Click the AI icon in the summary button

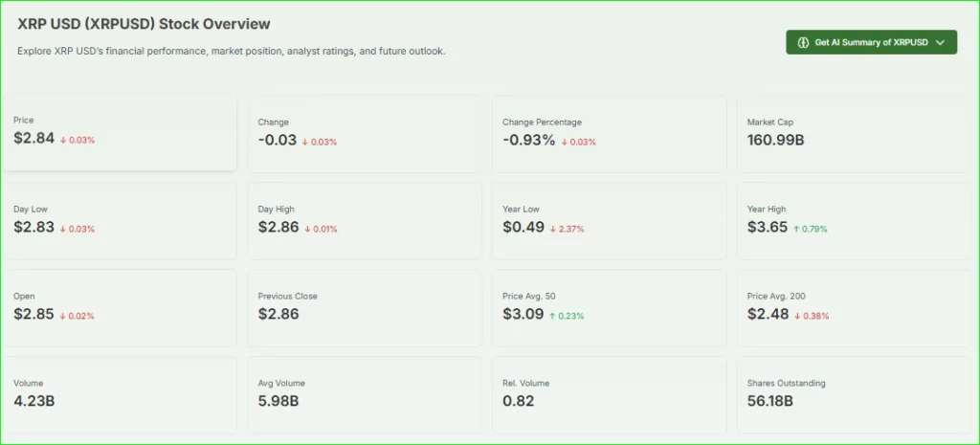pyautogui.click(x=803, y=43)
